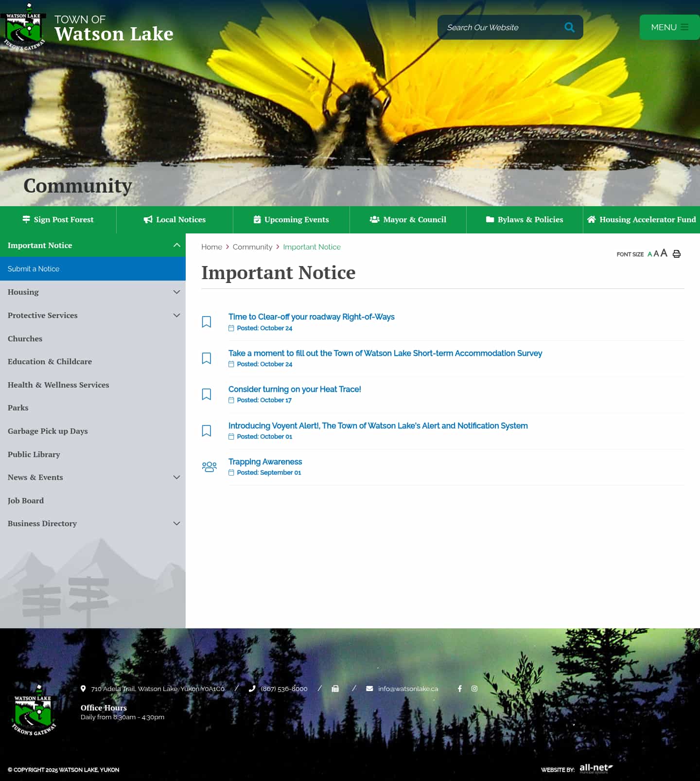Call (867) 536-8000 footer number
Image resolution: width=700 pixels, height=781 pixels.
284,689
